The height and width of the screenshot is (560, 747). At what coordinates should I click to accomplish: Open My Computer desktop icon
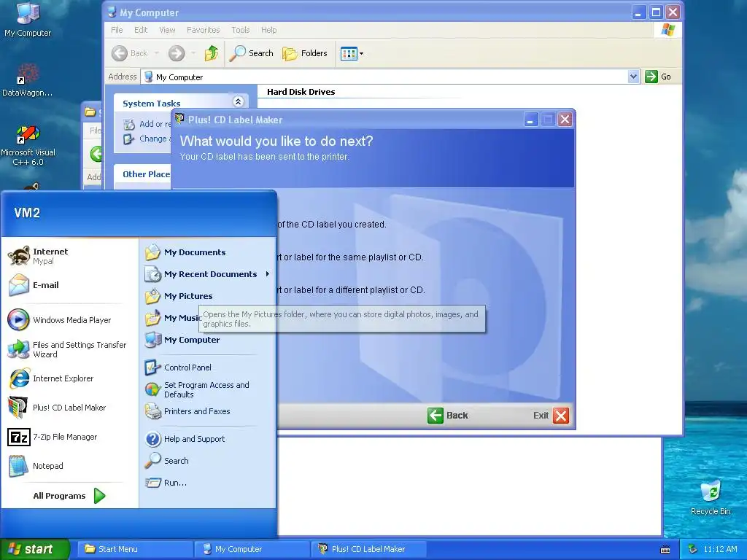point(28,20)
